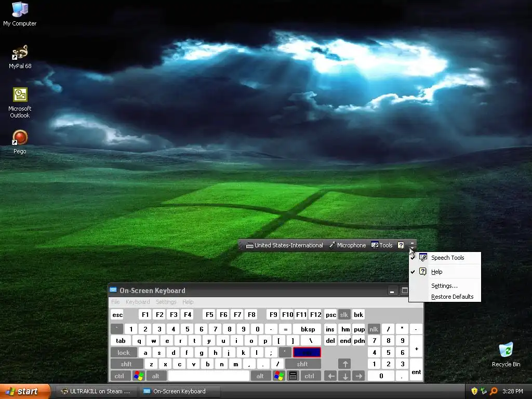The image size is (532, 399).
Task: Open the Keyboard menu in On-Screen Keyboard
Action: pyautogui.click(x=137, y=302)
